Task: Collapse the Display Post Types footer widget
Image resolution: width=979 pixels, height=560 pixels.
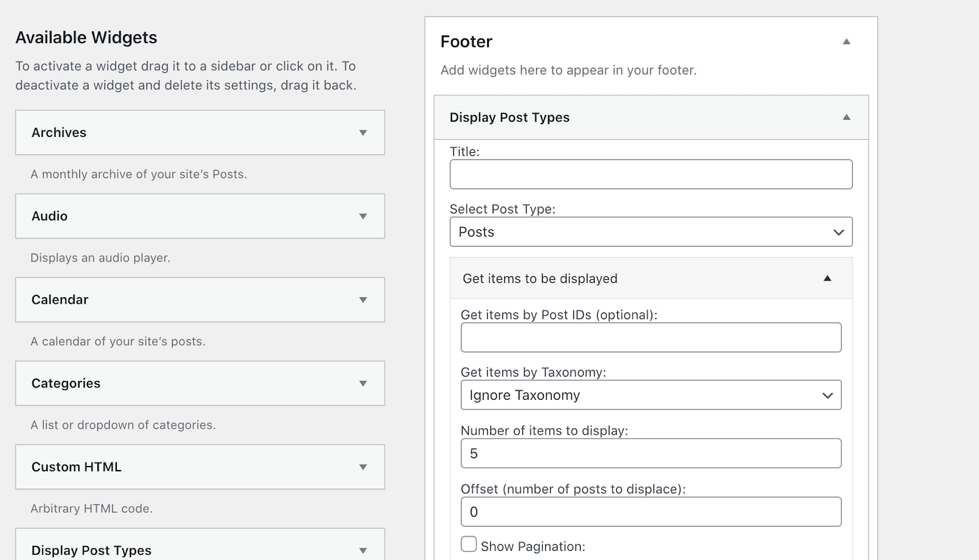Action: (847, 117)
